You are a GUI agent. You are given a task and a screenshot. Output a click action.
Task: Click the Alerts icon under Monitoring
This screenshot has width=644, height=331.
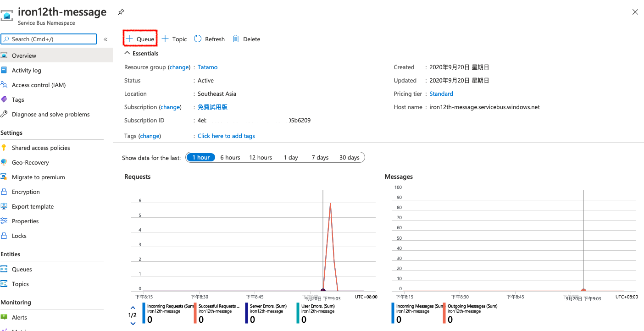(x=4, y=317)
